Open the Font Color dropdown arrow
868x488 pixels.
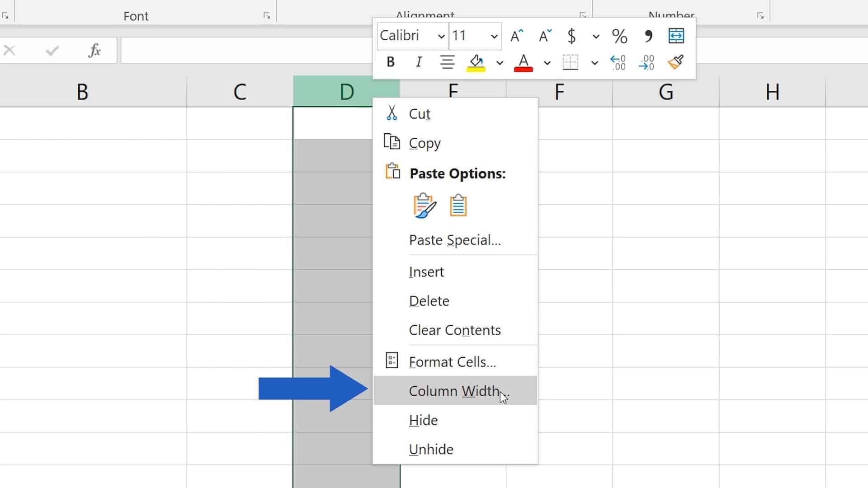coord(547,62)
